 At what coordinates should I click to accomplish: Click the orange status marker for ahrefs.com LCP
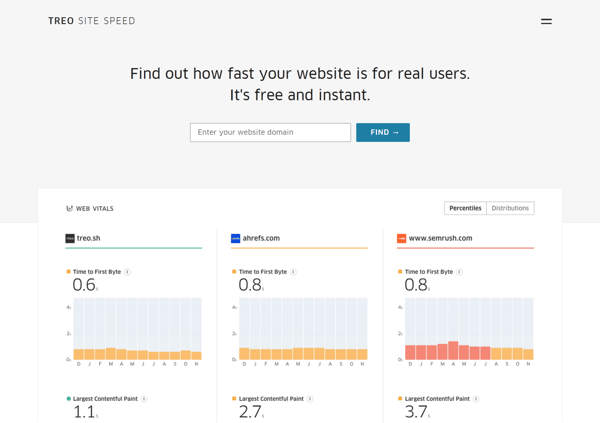[234, 399]
